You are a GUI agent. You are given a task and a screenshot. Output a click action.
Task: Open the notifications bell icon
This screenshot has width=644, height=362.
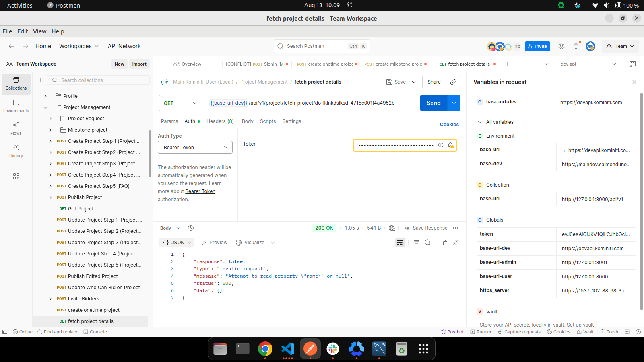pyautogui.click(x=576, y=46)
